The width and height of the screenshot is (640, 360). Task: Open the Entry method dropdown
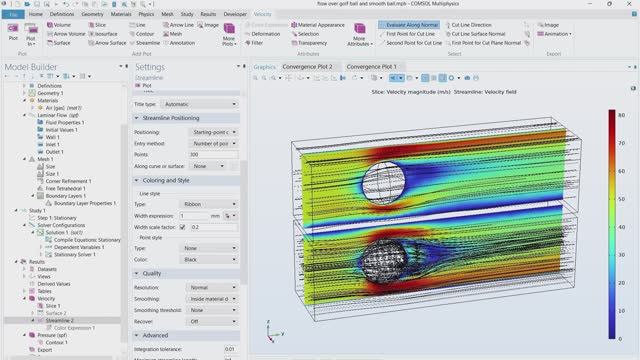213,144
